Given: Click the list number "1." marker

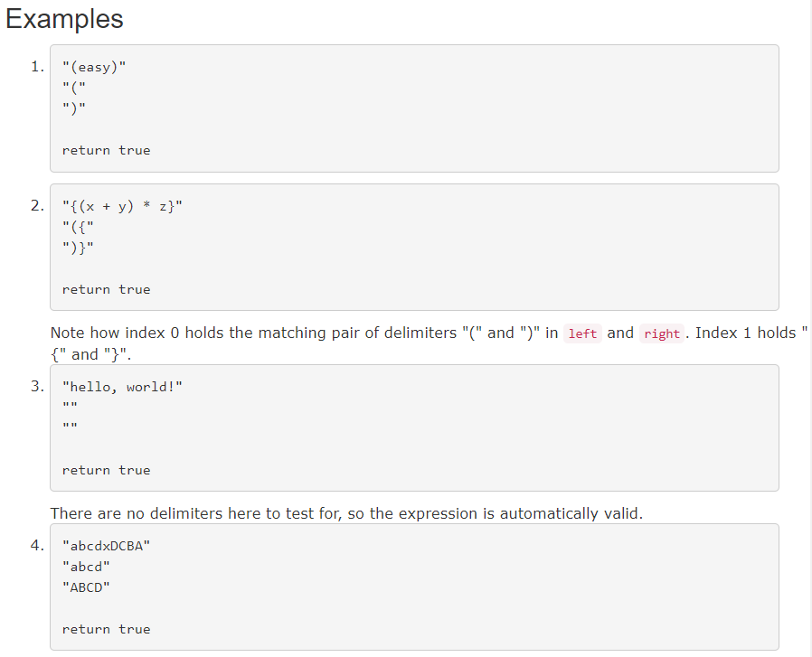Looking at the screenshot, I should [37, 66].
